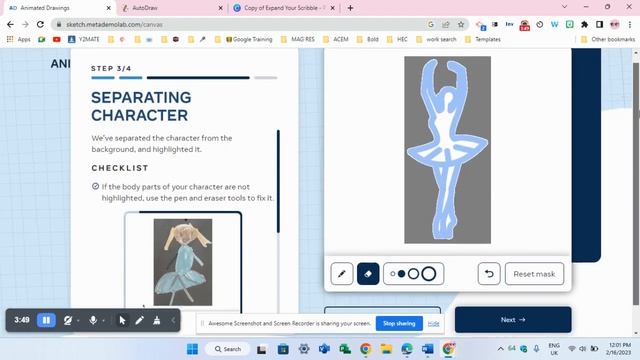Select the recorder clear annotations broom
The image size is (640, 360).
tap(157, 320)
